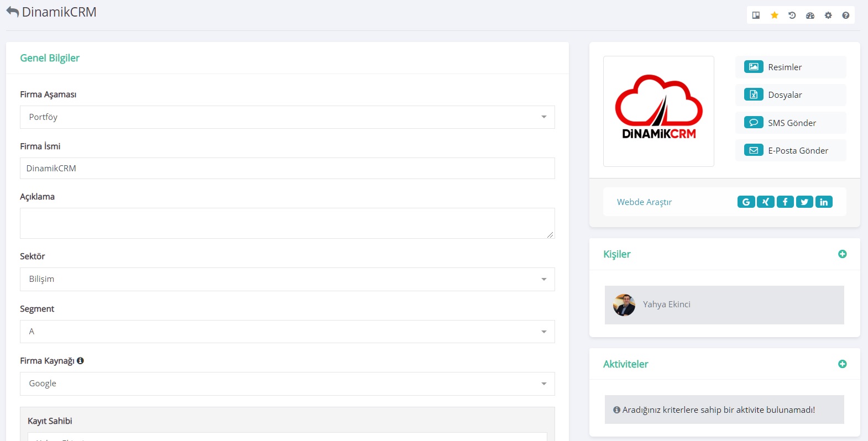This screenshot has height=441, width=868.
Task: Open the settings gear icon
Action: click(828, 15)
